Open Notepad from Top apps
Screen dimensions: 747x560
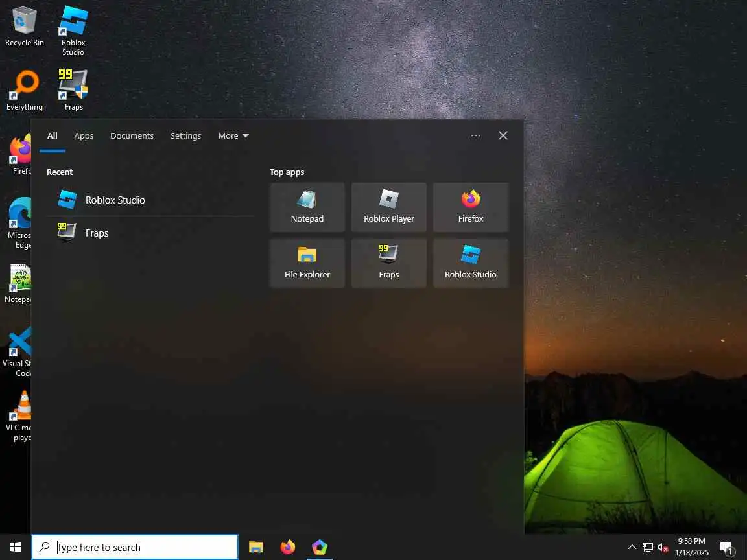[307, 207]
